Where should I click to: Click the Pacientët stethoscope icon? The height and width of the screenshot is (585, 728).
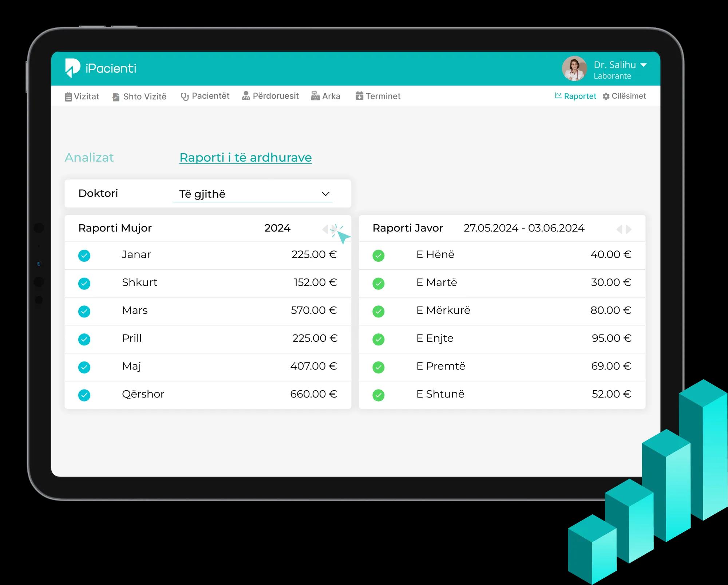(x=185, y=96)
